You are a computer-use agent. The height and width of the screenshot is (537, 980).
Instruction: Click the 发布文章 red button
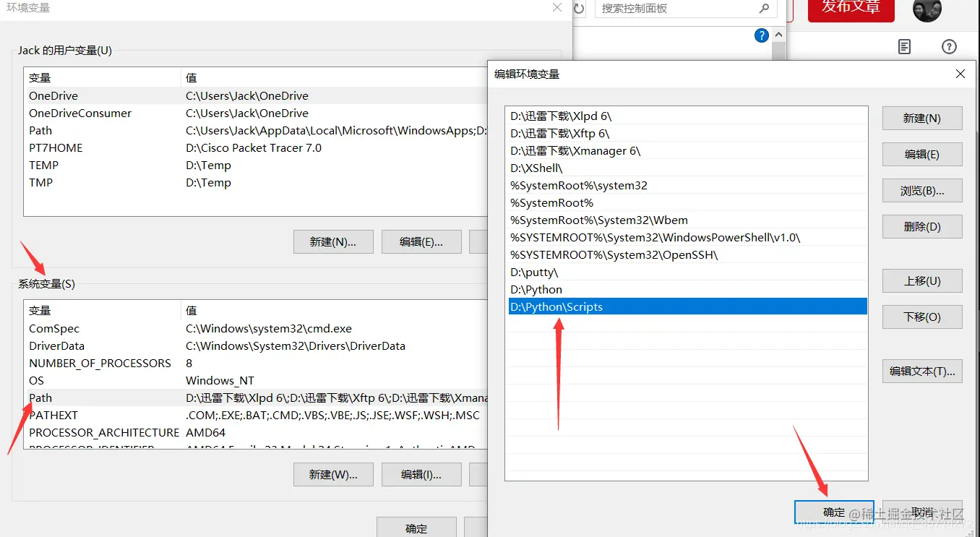(851, 9)
